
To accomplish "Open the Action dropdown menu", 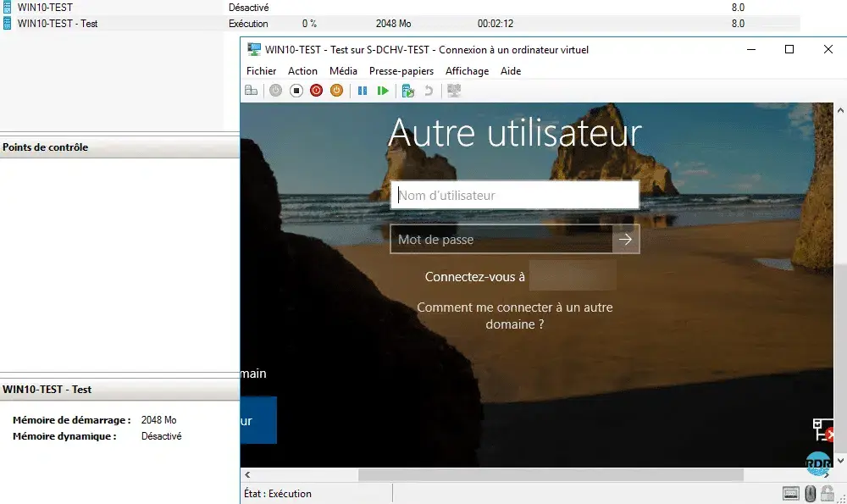I will click(302, 71).
